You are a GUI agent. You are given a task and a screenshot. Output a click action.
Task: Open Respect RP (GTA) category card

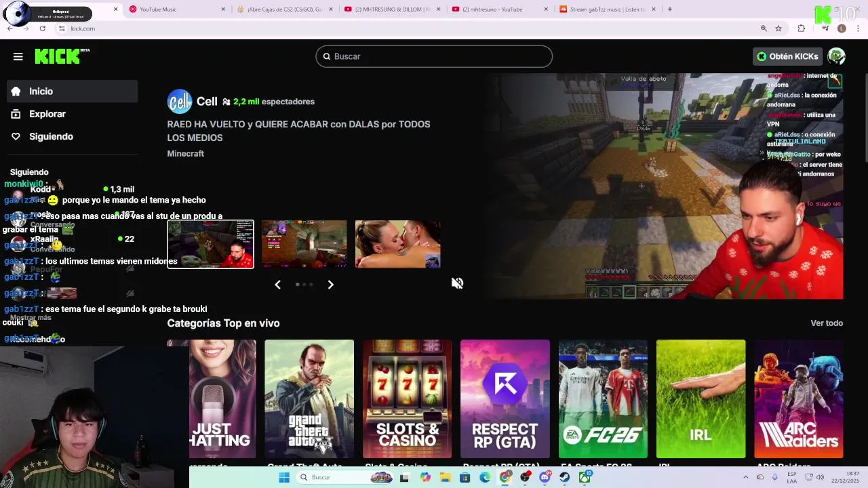coord(505,399)
